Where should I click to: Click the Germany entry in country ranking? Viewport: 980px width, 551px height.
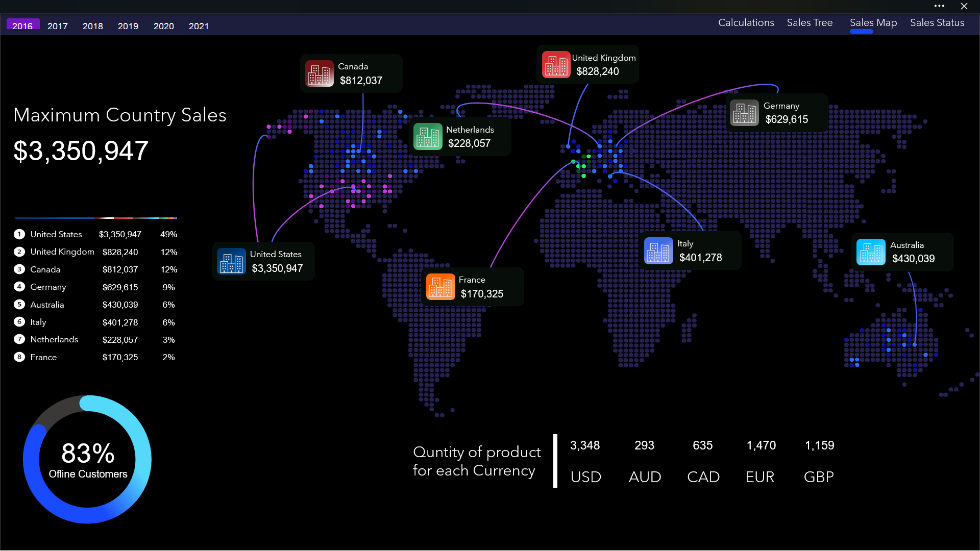tap(48, 287)
